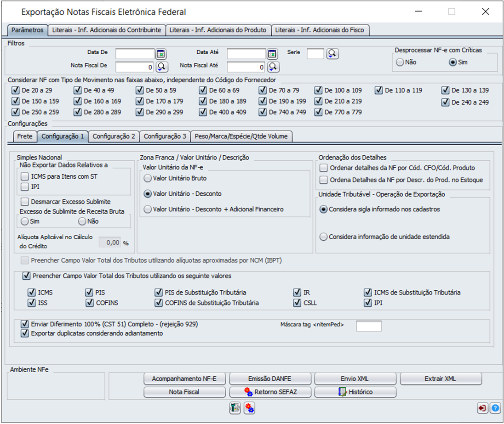Toggle Exportar duplicatas considerando adiantamento
This screenshot has height=424, width=504.
25,333
